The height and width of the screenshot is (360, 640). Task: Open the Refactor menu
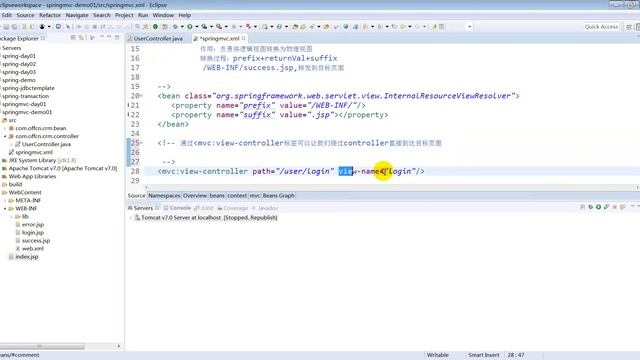[50, 15]
